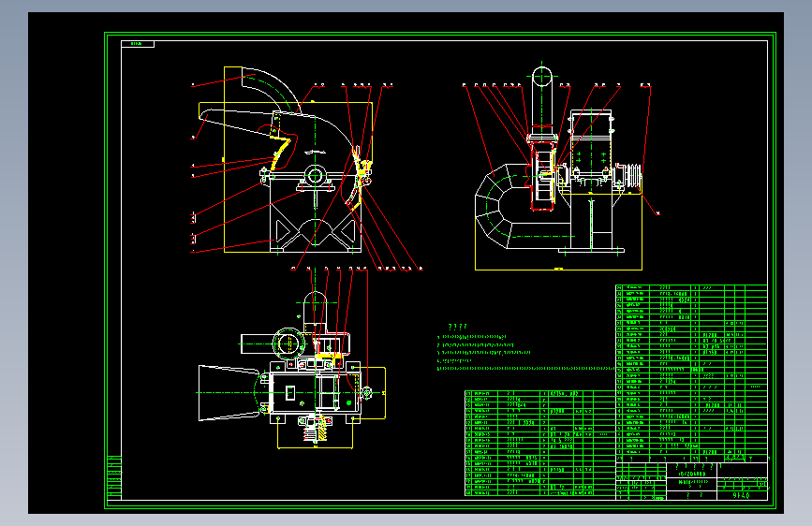Click the shorter left-hand parts list table
The height and width of the screenshot is (526, 812).
(540, 443)
